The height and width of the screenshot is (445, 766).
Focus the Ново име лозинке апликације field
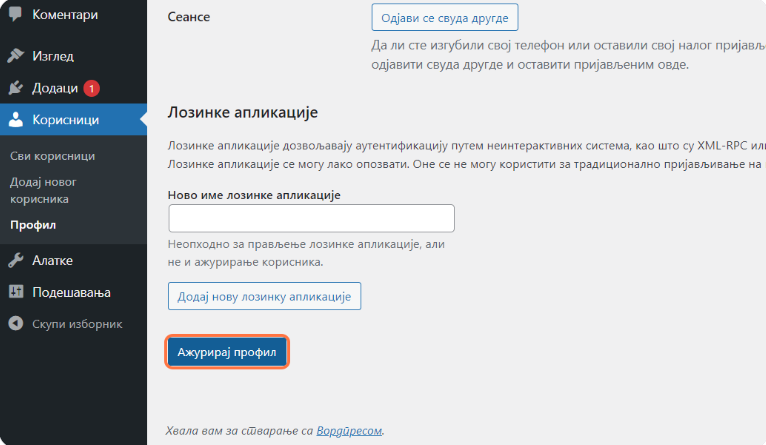click(x=311, y=219)
